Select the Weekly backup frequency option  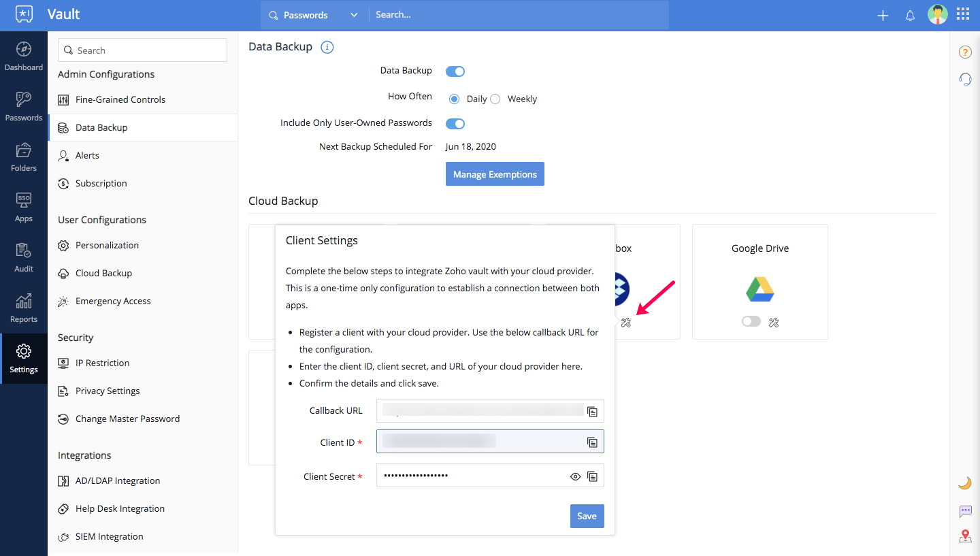click(495, 99)
